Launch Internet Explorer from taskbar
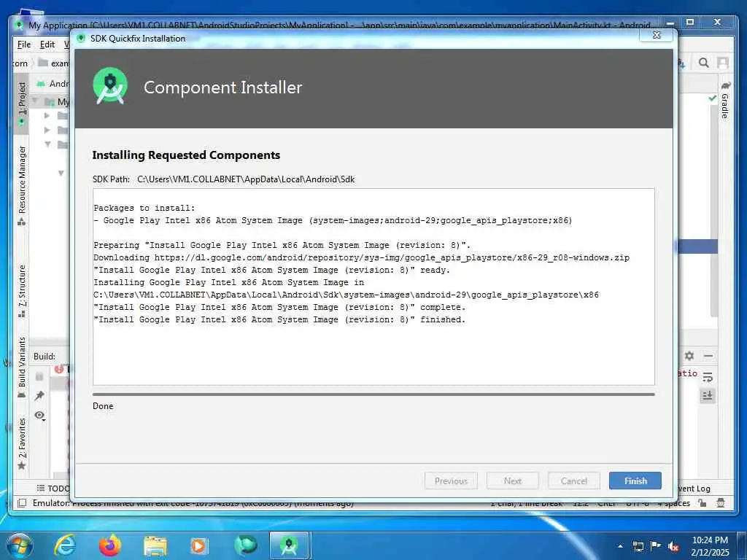747x560 pixels. click(64, 545)
